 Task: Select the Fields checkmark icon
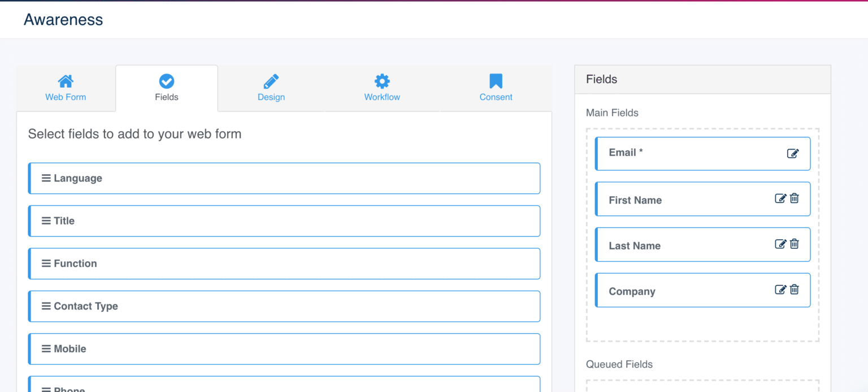tap(166, 80)
